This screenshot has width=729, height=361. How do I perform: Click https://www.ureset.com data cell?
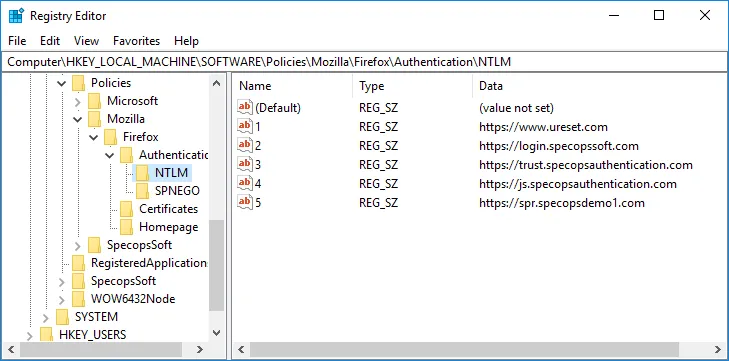point(543,127)
